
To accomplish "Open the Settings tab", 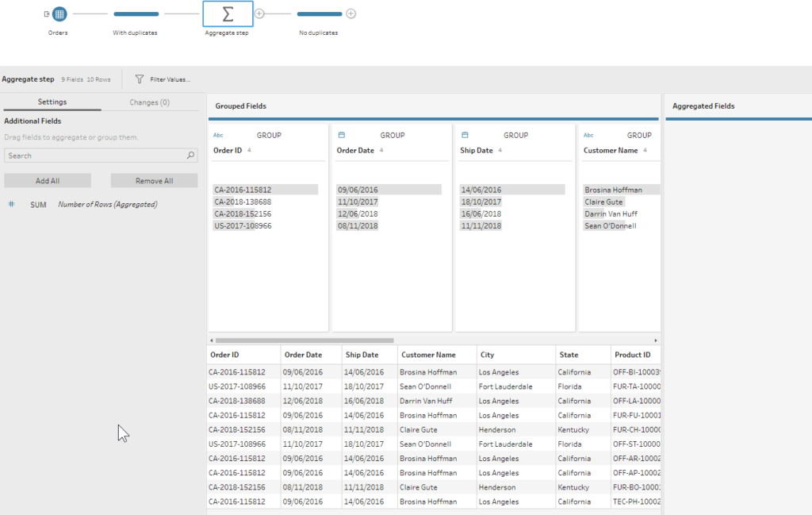I will click(52, 102).
